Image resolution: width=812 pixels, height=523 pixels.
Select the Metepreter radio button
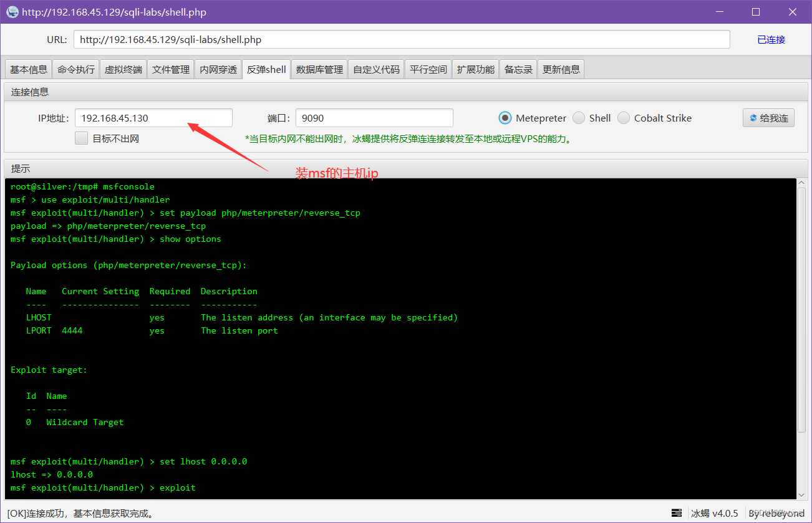click(505, 118)
